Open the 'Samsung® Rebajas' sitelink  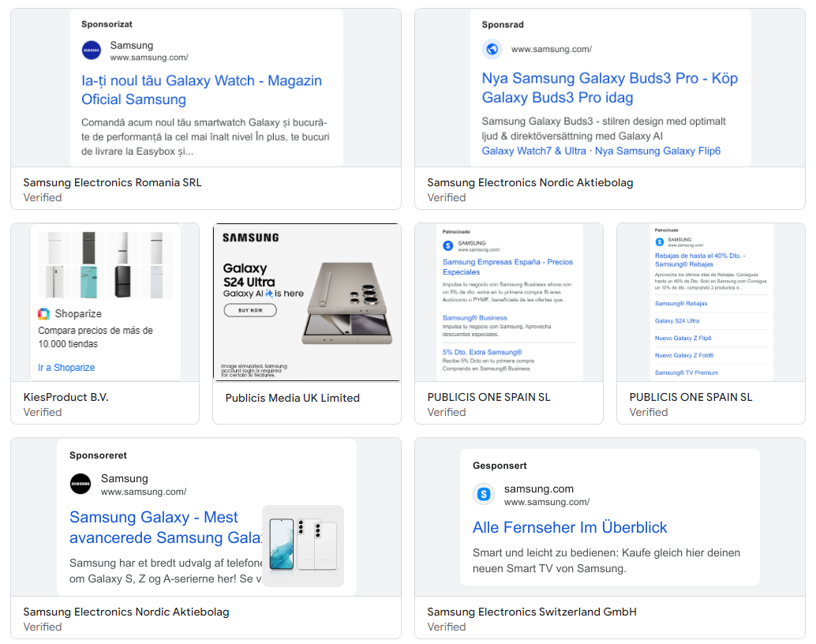pos(681,304)
